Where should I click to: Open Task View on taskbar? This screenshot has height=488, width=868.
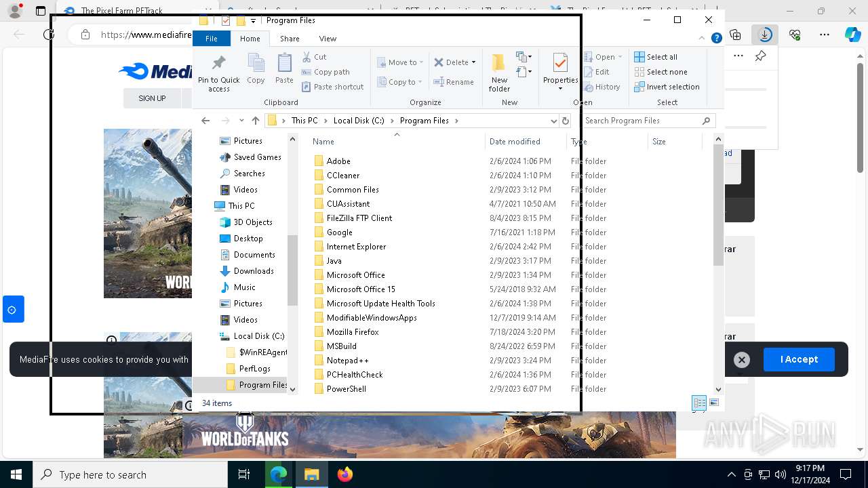click(244, 474)
